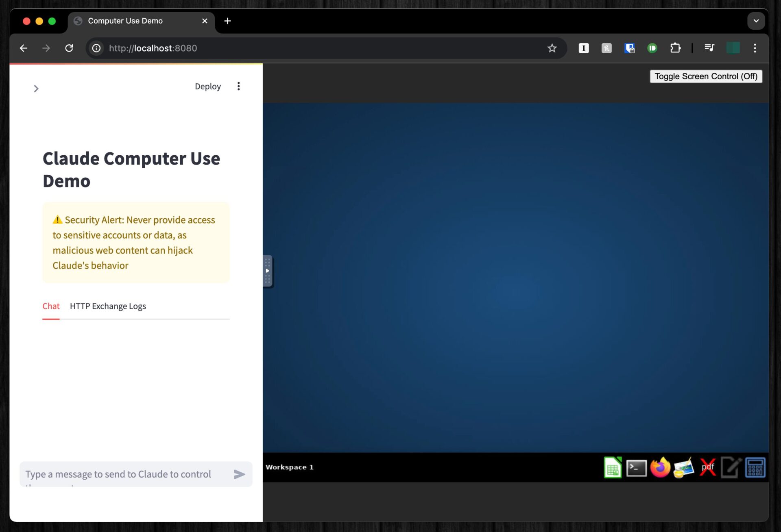Screen dimensions: 781x532
Task: Open the LibreOffice Calc spreadsheet icon
Action: (x=613, y=467)
